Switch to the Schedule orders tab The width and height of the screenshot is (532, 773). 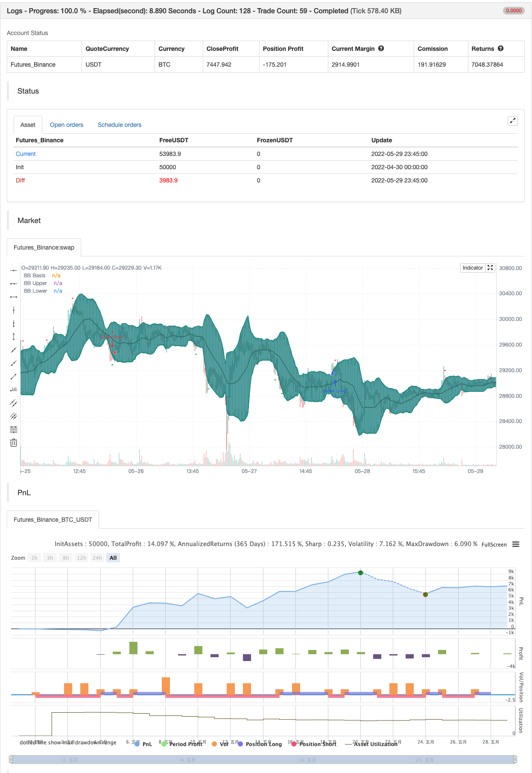120,125
